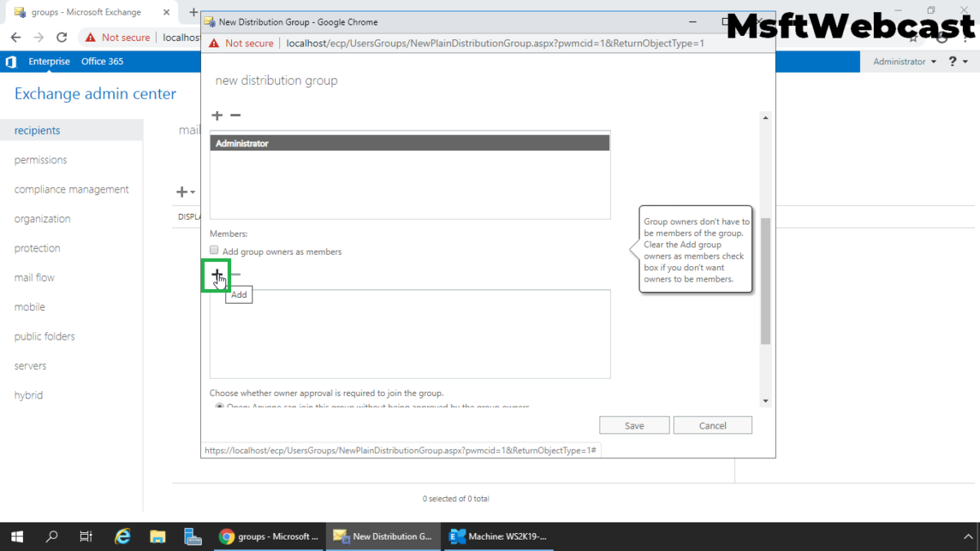Cancel the distribution group dialog
This screenshot has height=551, width=980.
coord(712,424)
